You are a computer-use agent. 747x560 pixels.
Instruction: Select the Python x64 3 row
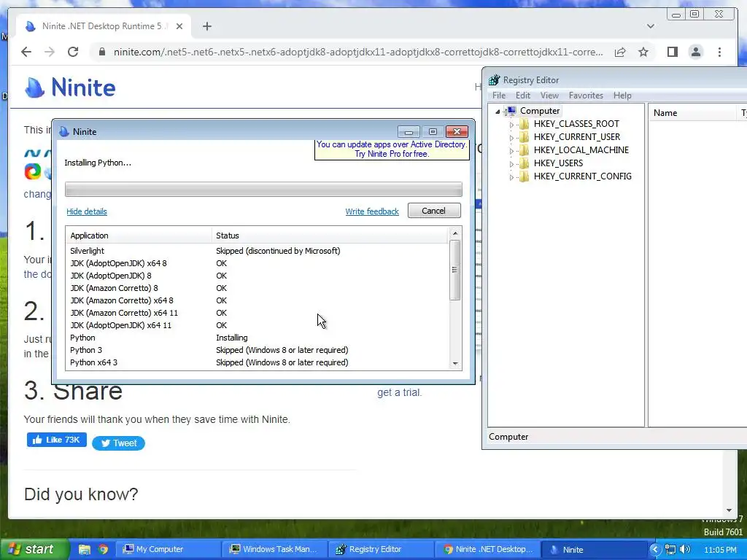[258, 362]
